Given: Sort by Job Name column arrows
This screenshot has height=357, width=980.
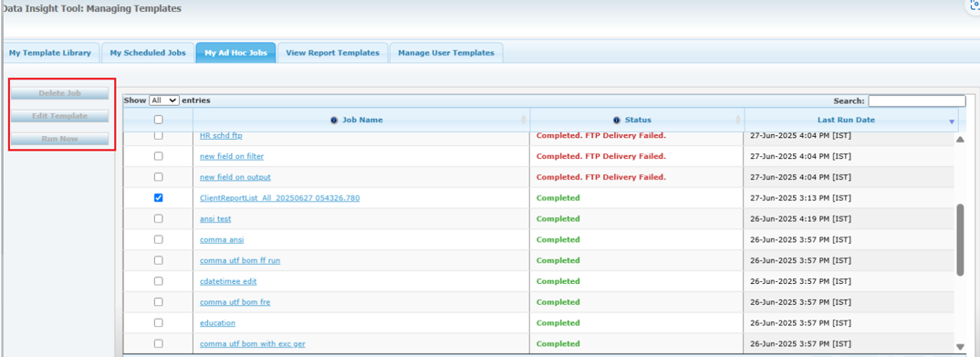Looking at the screenshot, I should 523,120.
